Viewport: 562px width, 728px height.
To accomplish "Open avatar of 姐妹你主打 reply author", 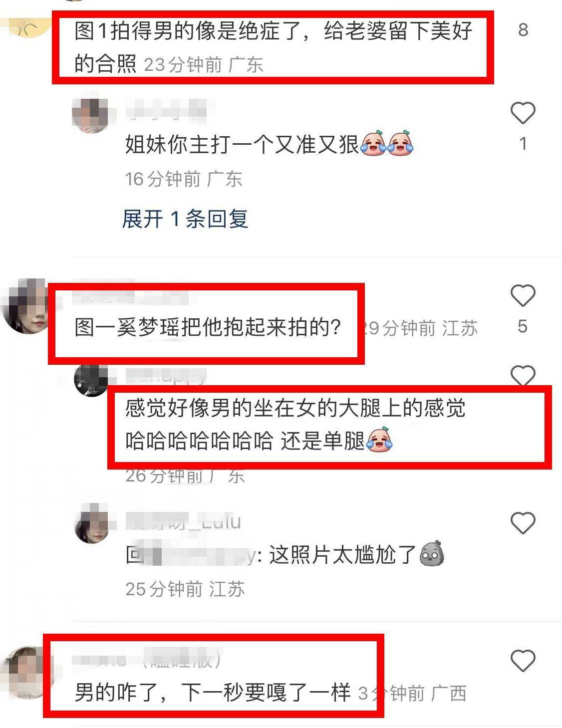I will coord(91,115).
